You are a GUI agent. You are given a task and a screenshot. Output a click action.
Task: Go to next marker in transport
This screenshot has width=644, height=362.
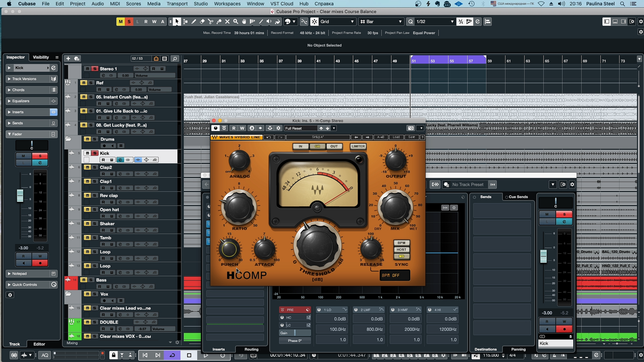(158, 355)
